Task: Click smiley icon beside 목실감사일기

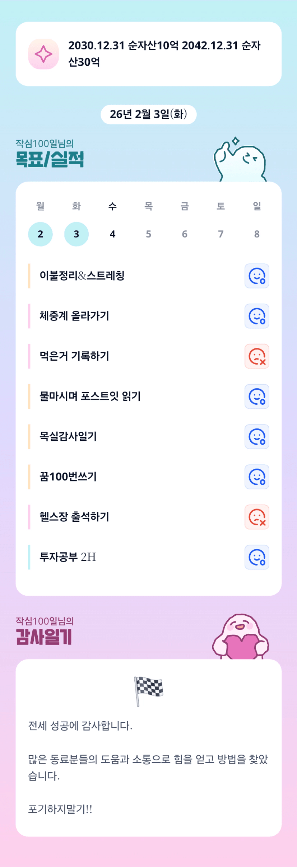Action: [x=257, y=437]
